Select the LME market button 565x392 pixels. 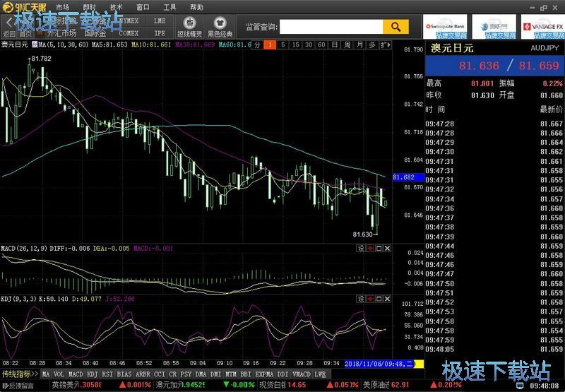[160, 21]
